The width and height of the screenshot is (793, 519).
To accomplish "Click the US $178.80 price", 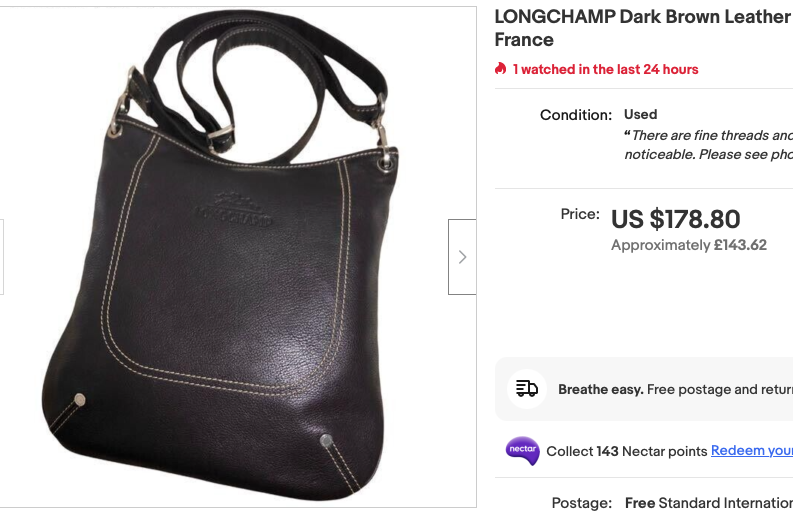I will point(675,219).
